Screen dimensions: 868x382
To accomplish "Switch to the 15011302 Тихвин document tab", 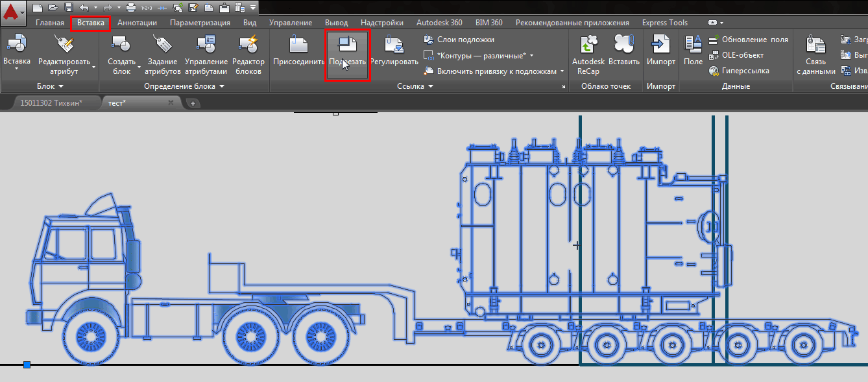I will [x=51, y=103].
